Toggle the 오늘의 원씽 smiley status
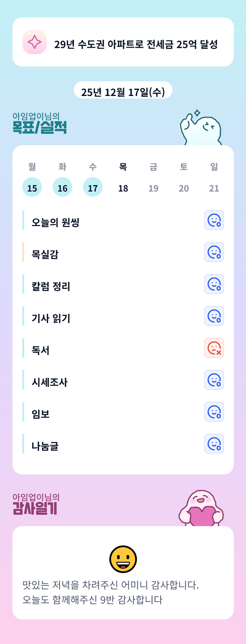This screenshot has height=644, width=246. 214,220
